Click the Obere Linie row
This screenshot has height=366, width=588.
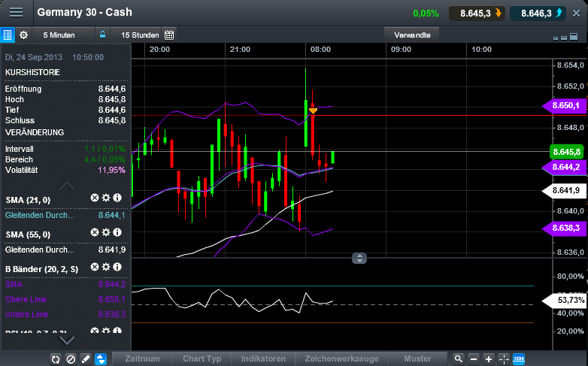65,299
